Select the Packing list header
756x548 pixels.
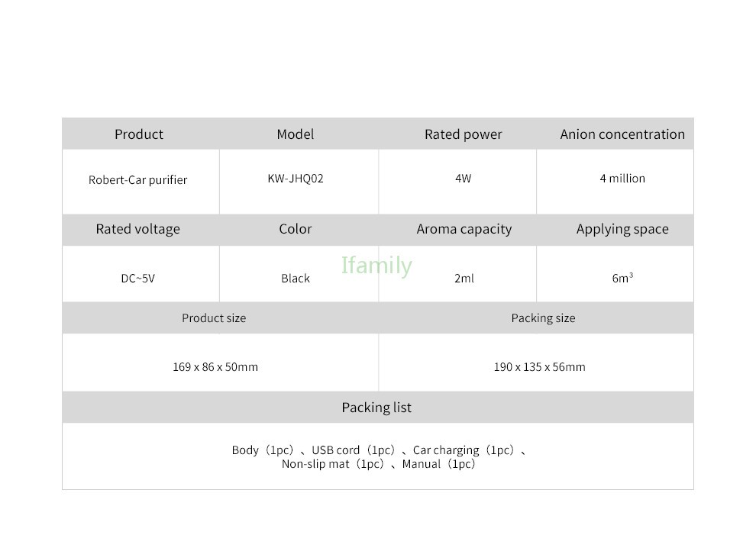[376, 408]
